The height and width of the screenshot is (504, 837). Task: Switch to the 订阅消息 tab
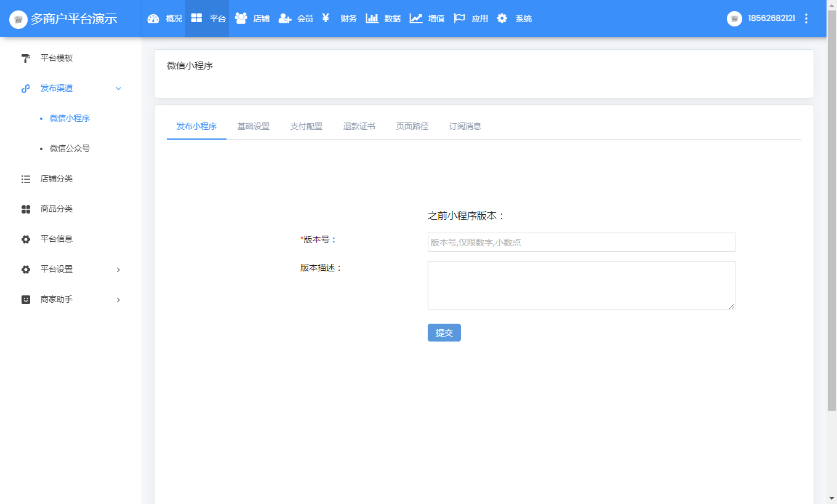coord(465,126)
